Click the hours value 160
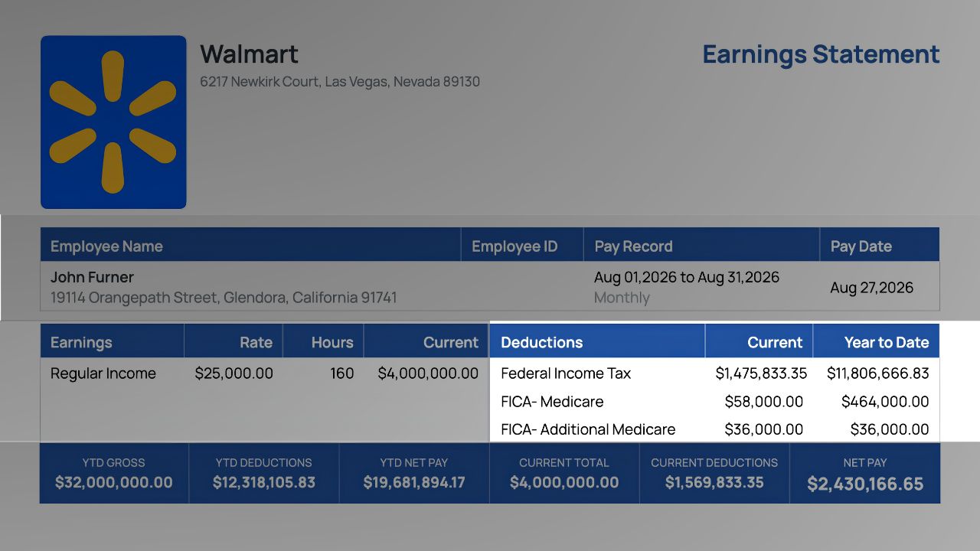The height and width of the screenshot is (551, 980). point(342,373)
